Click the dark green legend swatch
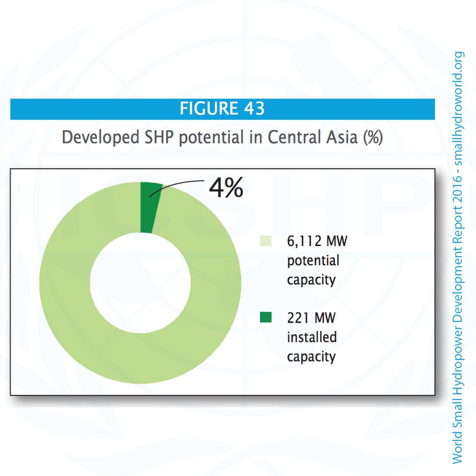The height and width of the screenshot is (476, 476). (x=266, y=317)
